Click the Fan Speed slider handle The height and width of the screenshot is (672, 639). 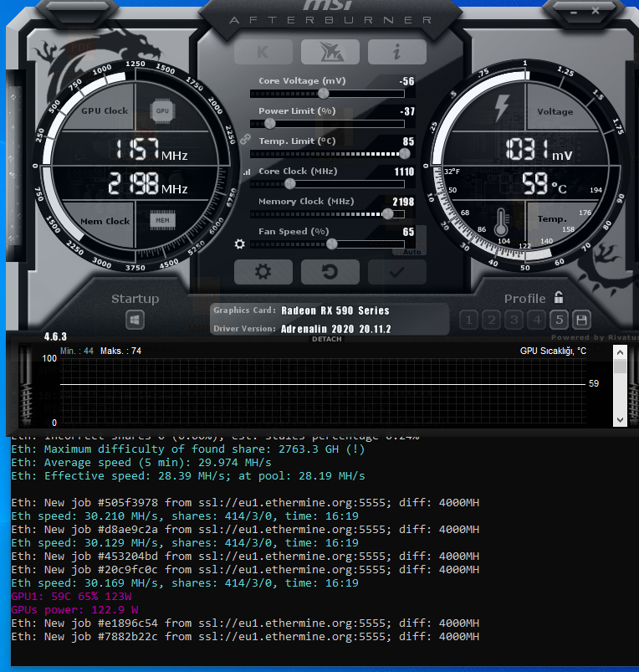[x=331, y=244]
